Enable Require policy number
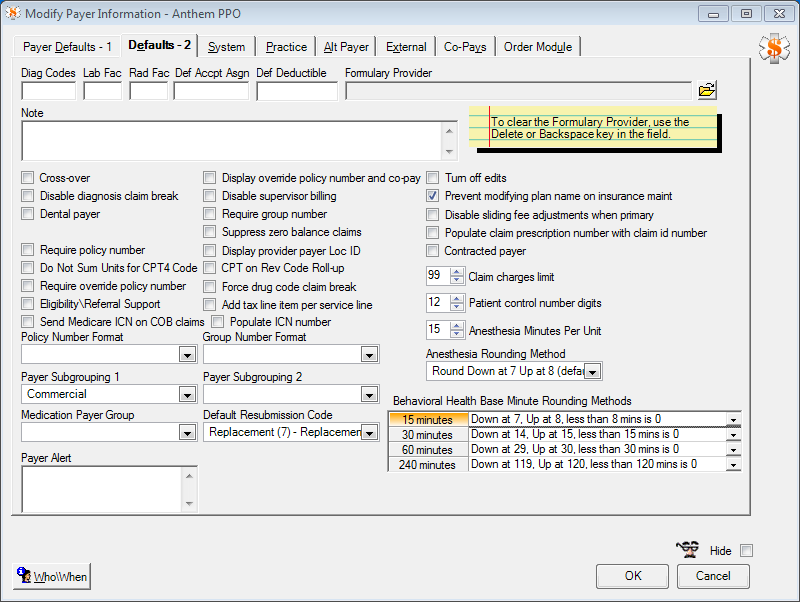The width and height of the screenshot is (800, 602). point(28,249)
